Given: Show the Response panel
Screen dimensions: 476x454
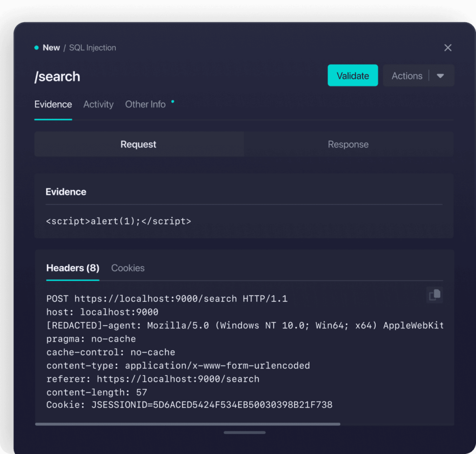Looking at the screenshot, I should point(348,145).
